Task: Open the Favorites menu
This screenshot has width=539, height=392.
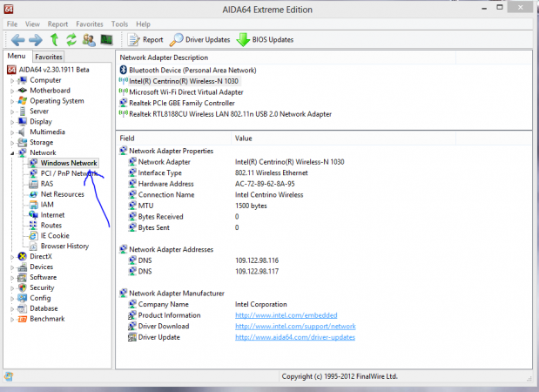Action: (90, 24)
